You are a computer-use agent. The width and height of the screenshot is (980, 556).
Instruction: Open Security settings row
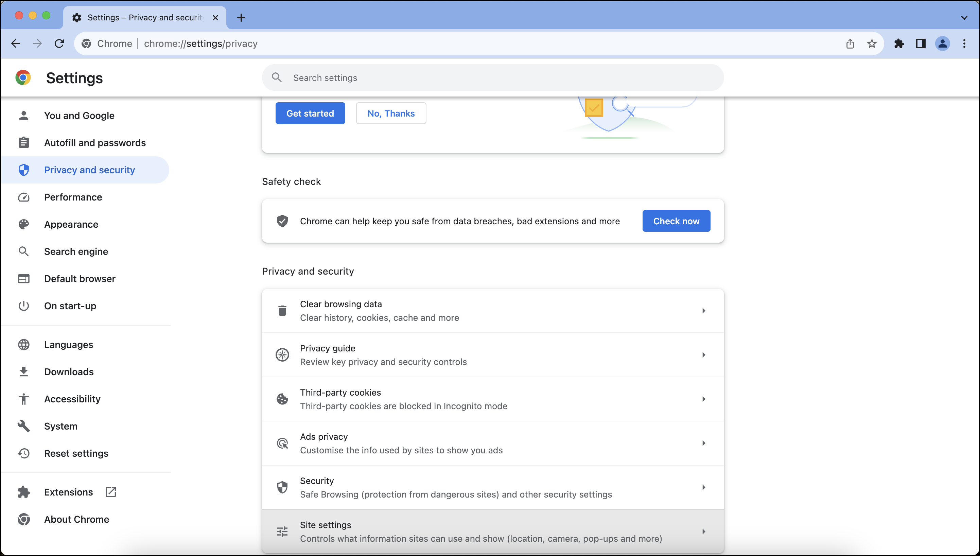pyautogui.click(x=492, y=487)
